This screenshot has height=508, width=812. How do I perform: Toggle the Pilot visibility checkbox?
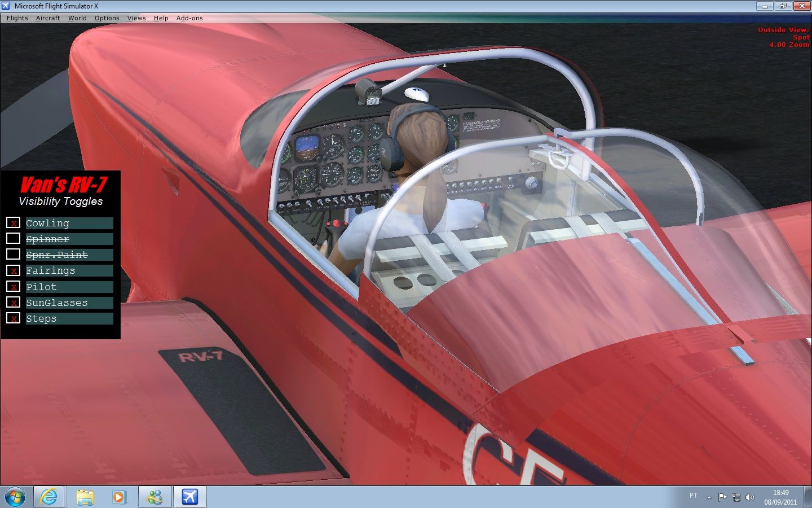pos(14,287)
